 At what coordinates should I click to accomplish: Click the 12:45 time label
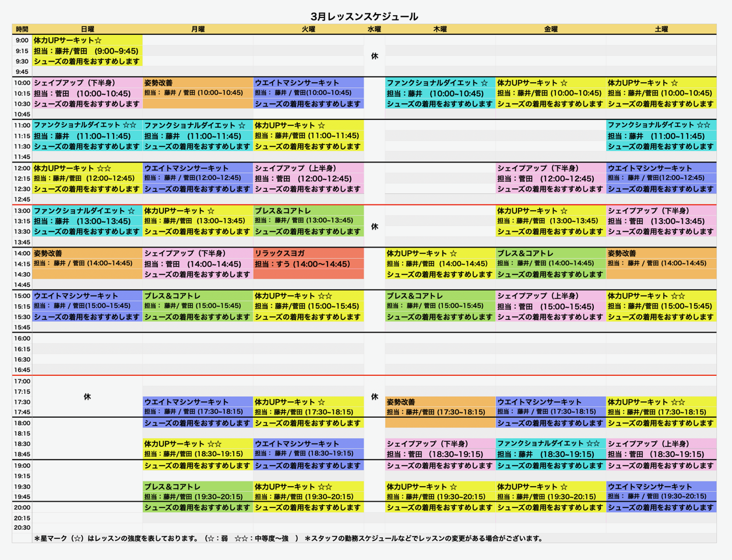(x=22, y=200)
